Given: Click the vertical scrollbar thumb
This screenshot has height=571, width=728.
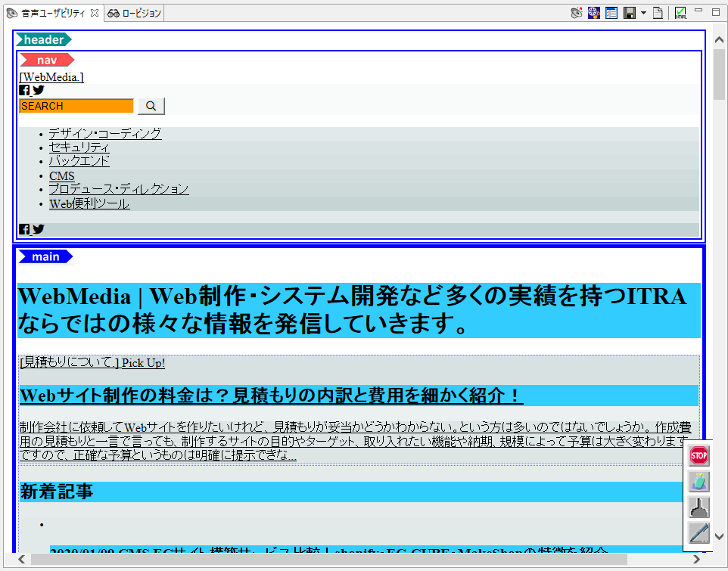Looking at the screenshot, I should (719, 74).
